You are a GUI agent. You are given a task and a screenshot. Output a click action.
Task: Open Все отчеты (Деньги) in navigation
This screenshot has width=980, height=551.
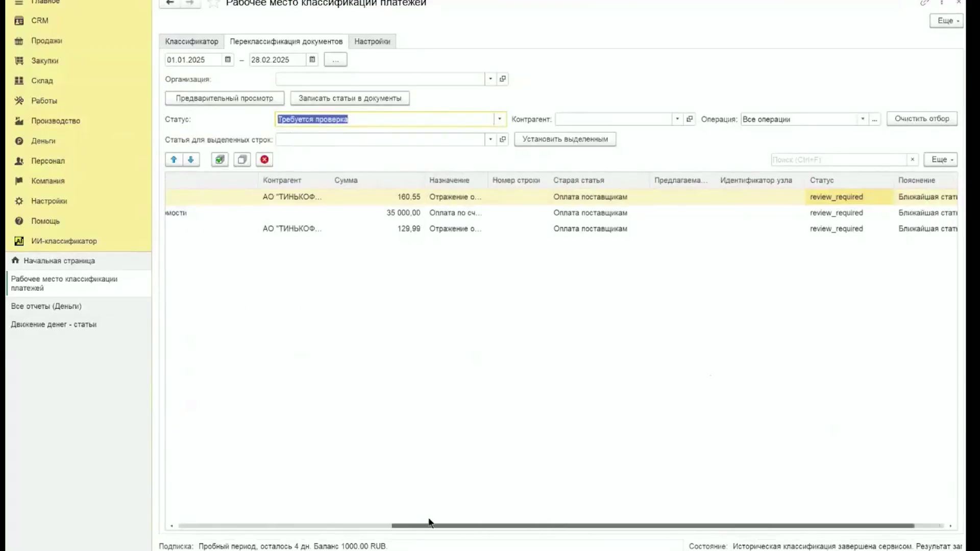pos(46,306)
